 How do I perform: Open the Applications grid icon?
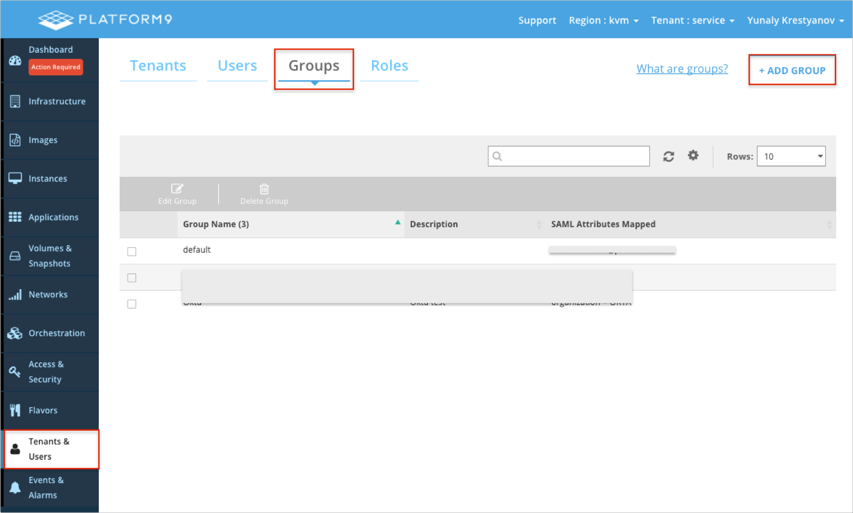click(15, 217)
